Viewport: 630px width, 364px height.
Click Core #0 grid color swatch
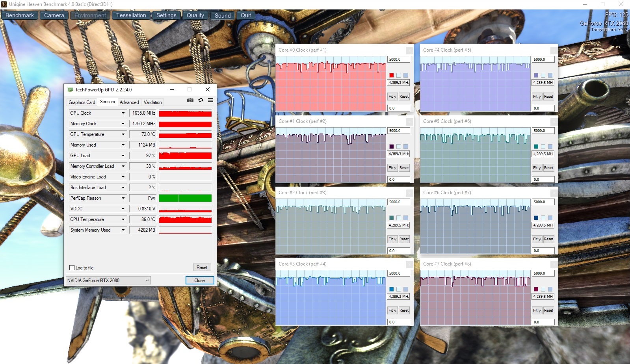405,75
